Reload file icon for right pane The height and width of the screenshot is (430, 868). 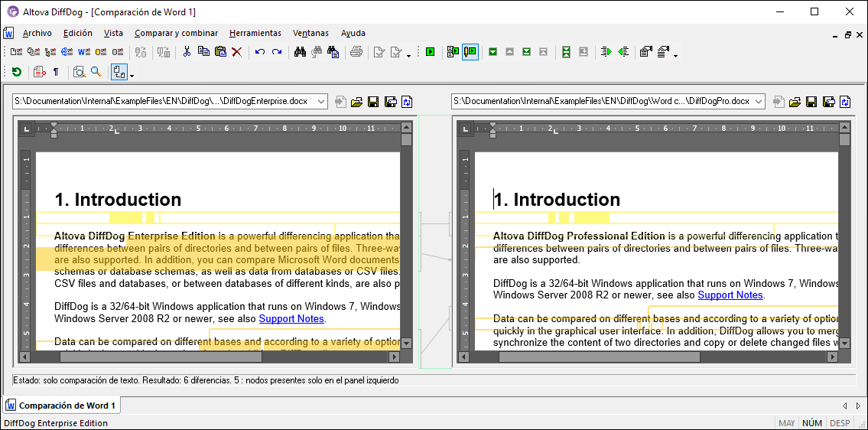845,102
